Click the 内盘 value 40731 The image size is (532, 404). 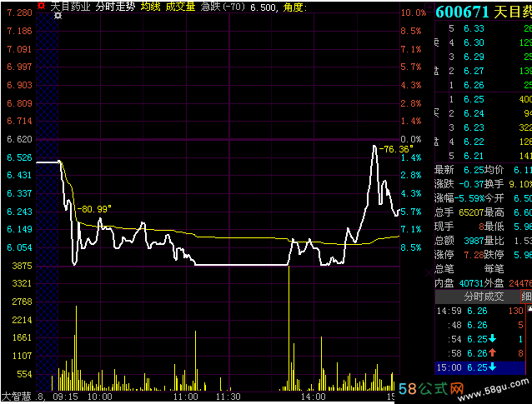pos(471,283)
